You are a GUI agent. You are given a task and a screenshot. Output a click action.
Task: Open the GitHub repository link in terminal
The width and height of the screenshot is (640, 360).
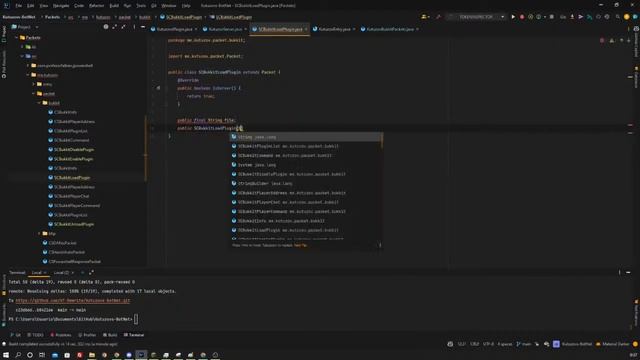coord(73,300)
